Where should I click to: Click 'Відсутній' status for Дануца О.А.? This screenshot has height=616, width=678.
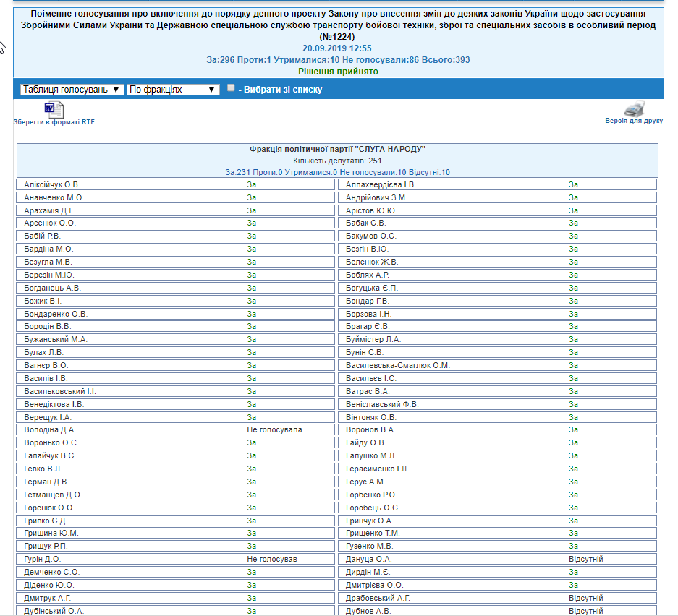tap(585, 559)
